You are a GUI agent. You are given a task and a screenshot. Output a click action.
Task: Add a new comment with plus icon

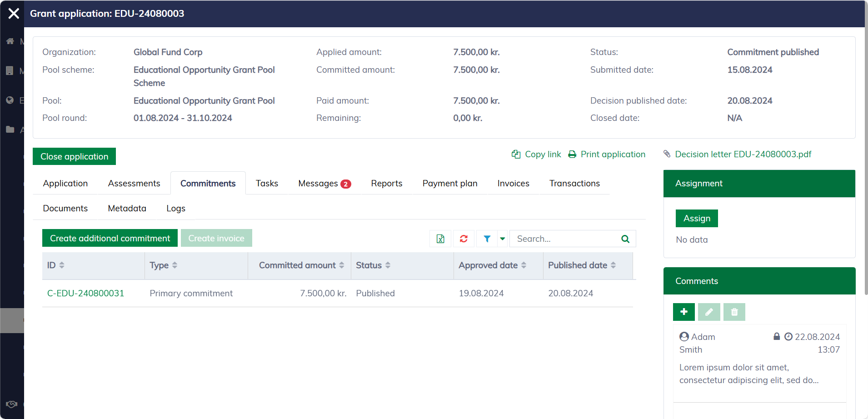pyautogui.click(x=683, y=312)
